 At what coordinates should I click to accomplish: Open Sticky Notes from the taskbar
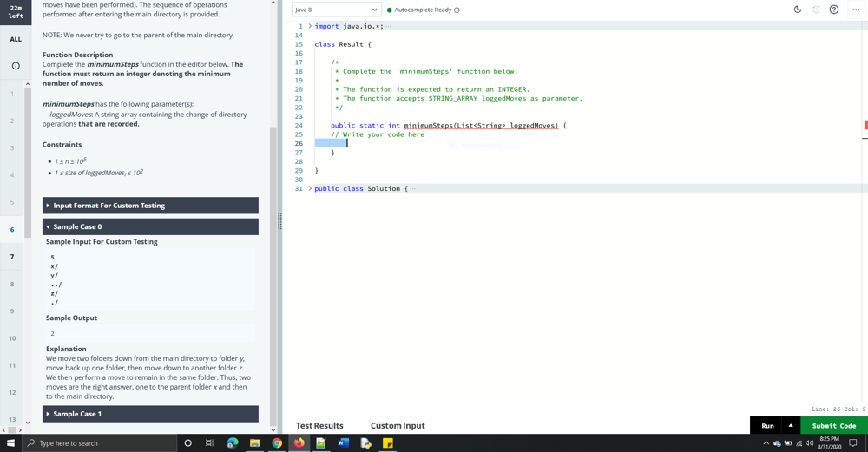point(387,443)
